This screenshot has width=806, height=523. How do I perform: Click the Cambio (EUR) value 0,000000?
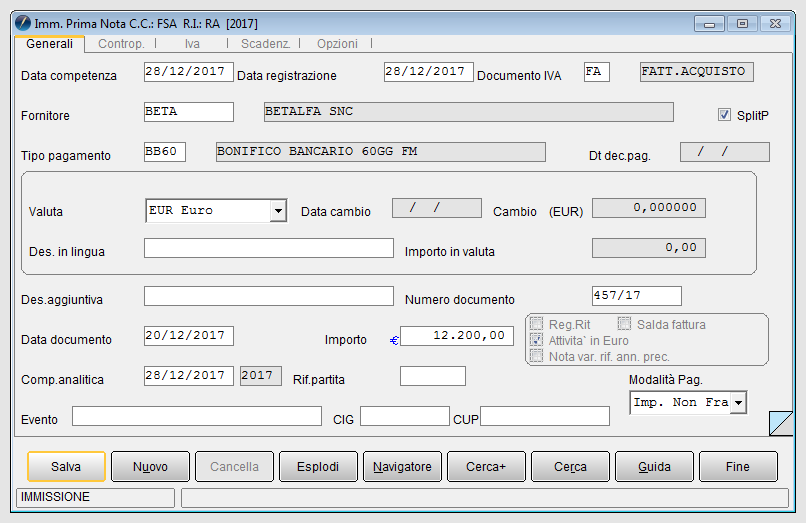tap(649, 208)
